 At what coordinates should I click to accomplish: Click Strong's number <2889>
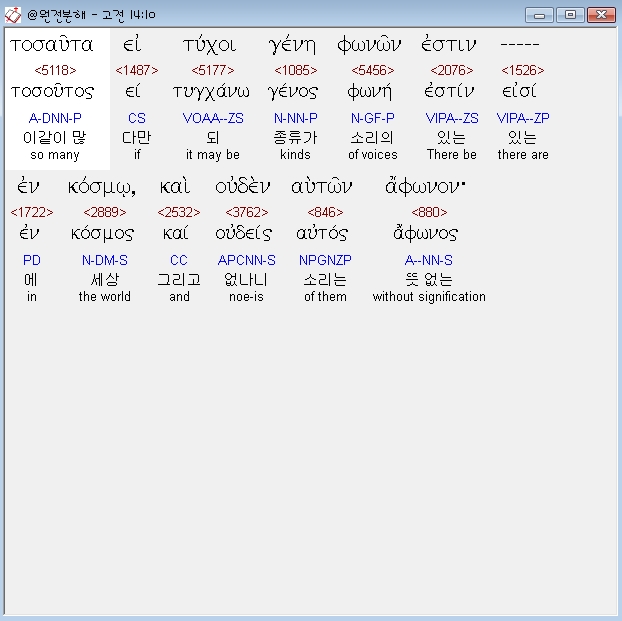(x=105, y=212)
